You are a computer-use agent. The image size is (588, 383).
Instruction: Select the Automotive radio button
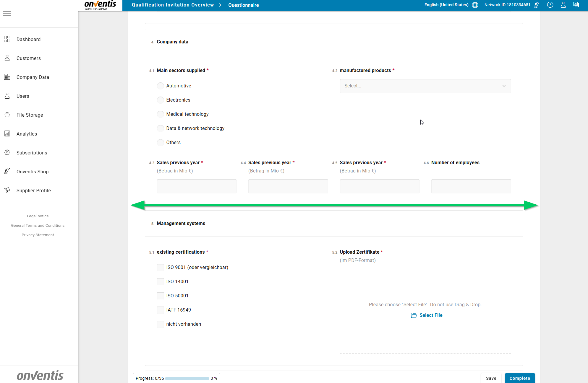click(x=161, y=86)
